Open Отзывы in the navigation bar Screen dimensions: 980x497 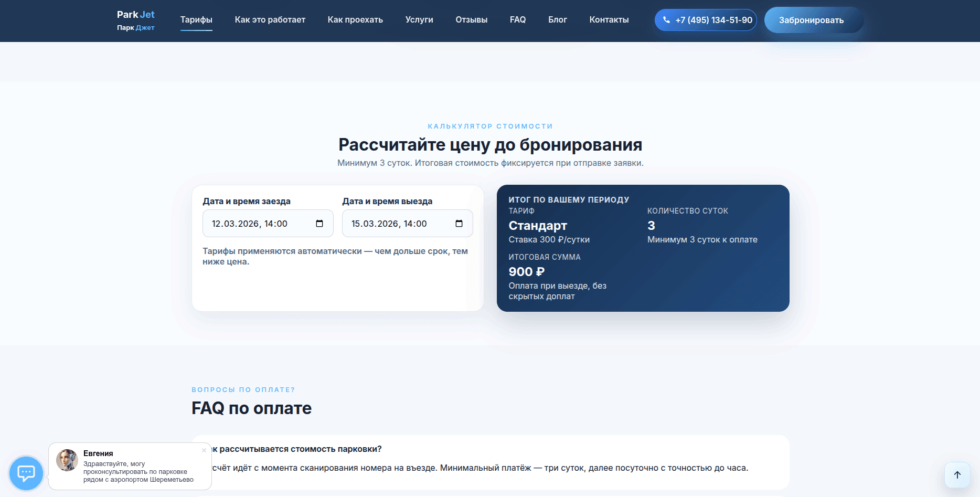[x=471, y=20]
